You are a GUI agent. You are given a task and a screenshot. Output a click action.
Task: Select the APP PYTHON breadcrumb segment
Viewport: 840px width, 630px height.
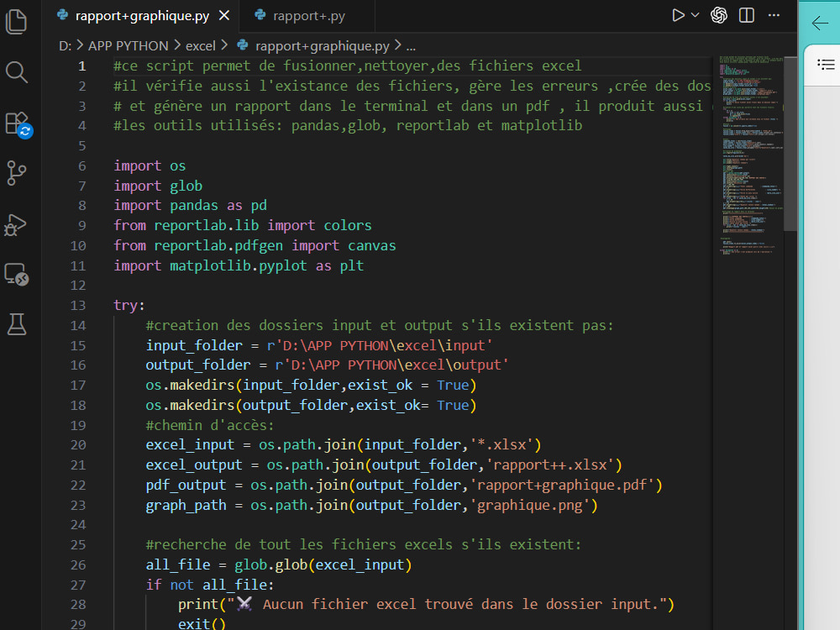click(128, 46)
